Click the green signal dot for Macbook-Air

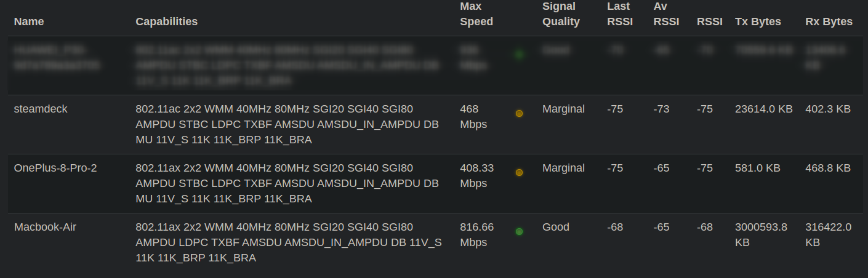[x=519, y=232]
